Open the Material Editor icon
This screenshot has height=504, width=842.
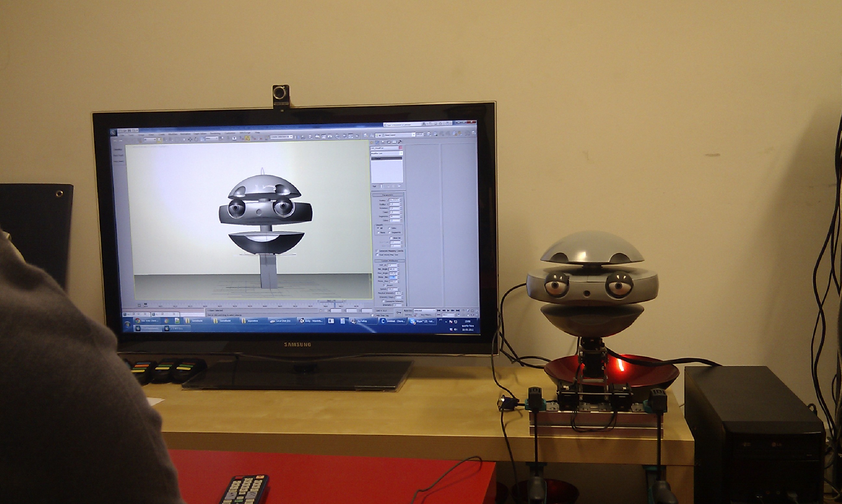pyautogui.click(x=337, y=136)
